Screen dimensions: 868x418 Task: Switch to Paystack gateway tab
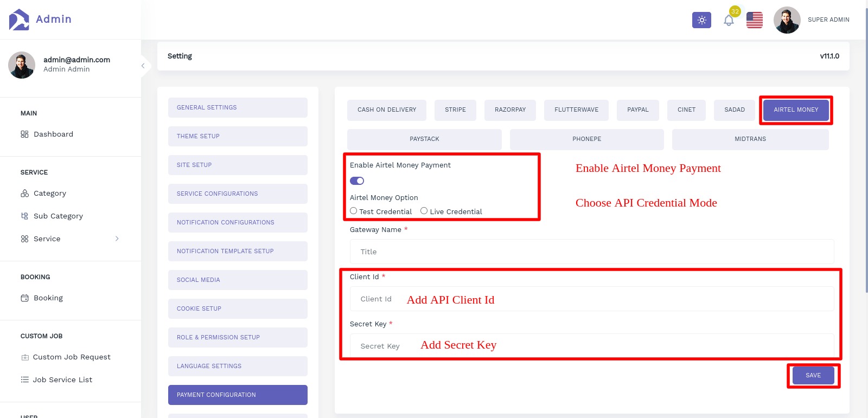[424, 139]
